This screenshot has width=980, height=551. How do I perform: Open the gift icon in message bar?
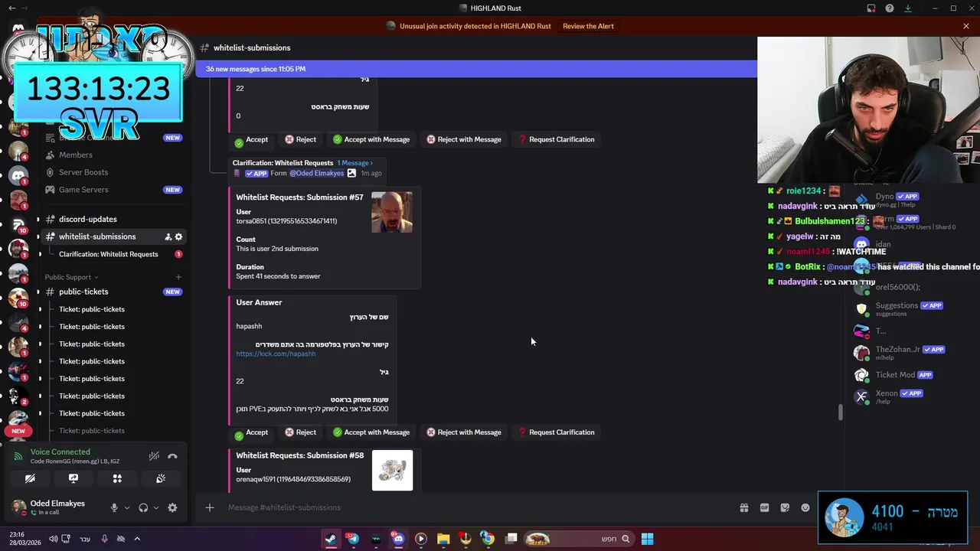tap(743, 507)
